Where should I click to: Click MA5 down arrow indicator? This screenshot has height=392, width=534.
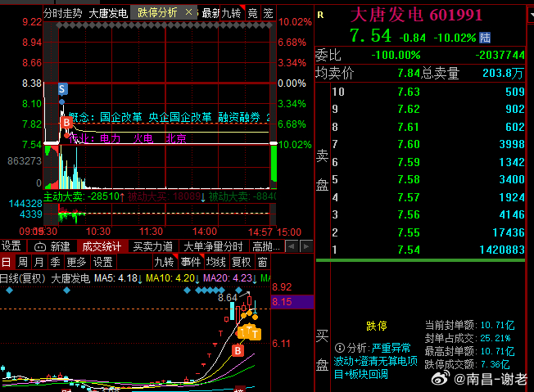(140, 279)
